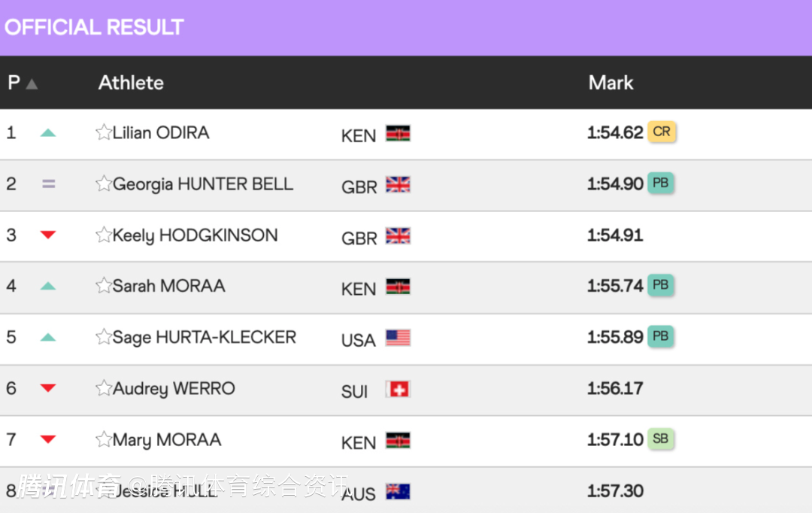
Task: Click Switzerland flag in Audrey WERRO row
Action: point(398,389)
